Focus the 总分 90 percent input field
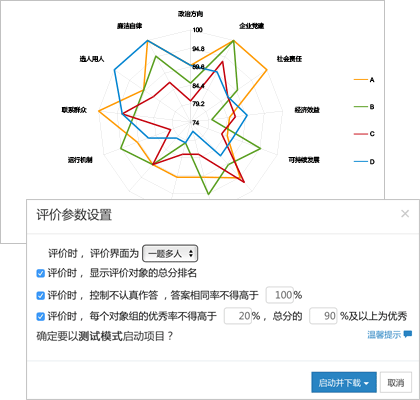Image resolution: width=420 pixels, height=400 pixels. (x=323, y=316)
